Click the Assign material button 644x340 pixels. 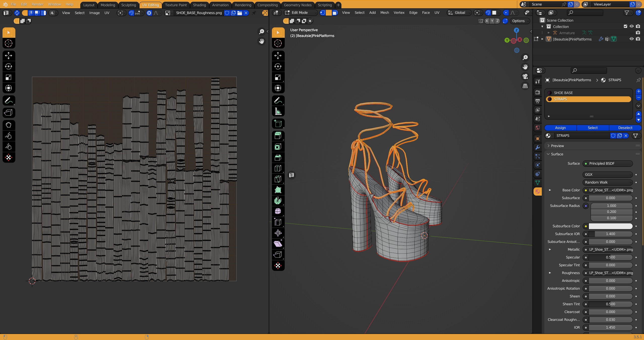pyautogui.click(x=560, y=128)
